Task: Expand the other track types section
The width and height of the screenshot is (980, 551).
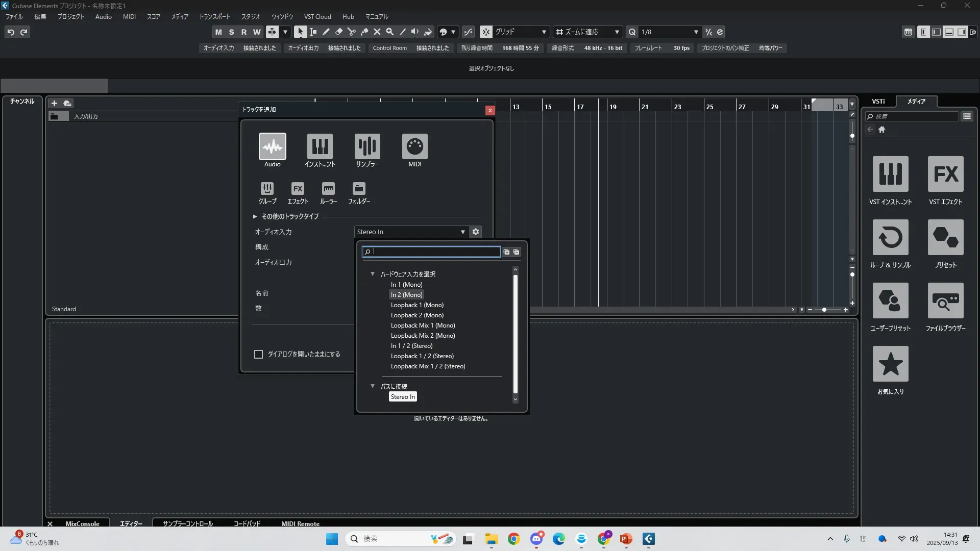Action: tap(255, 216)
